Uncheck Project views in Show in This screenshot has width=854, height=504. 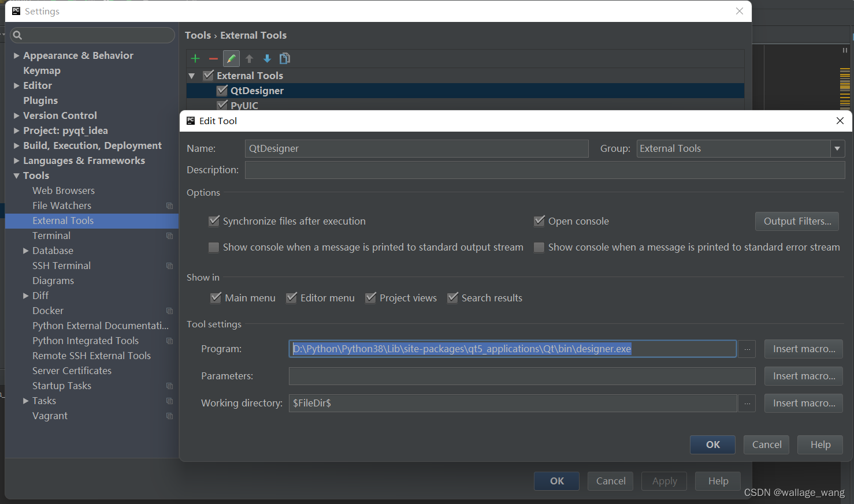[371, 297]
